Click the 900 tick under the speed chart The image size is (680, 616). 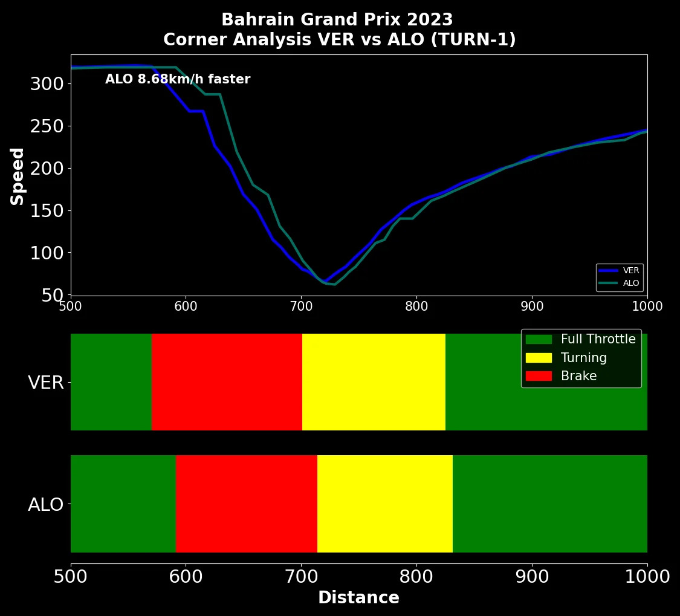pos(532,306)
